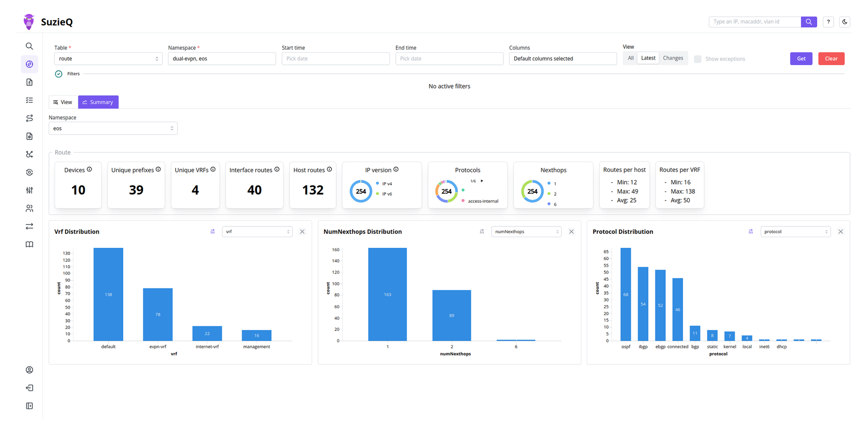This screenshot has height=428, width=868.
Task: Open the summary Namespace dropdown showing eos
Action: point(113,128)
